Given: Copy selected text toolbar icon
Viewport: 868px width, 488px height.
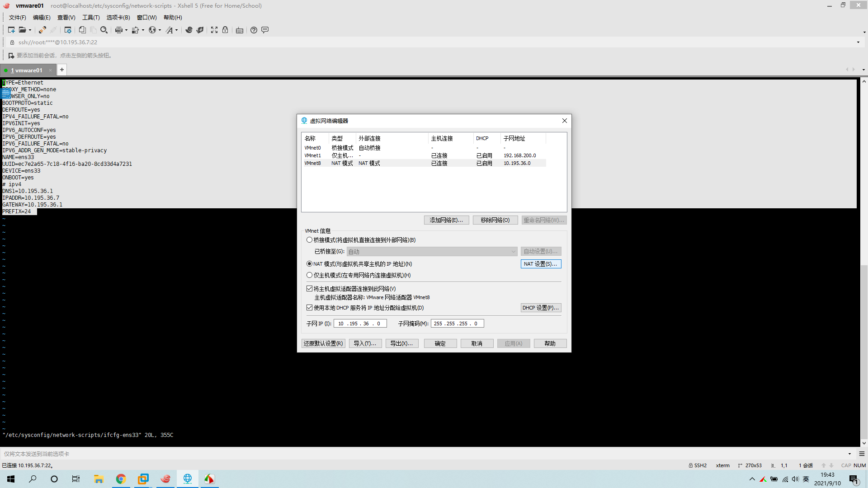Looking at the screenshot, I should (82, 30).
